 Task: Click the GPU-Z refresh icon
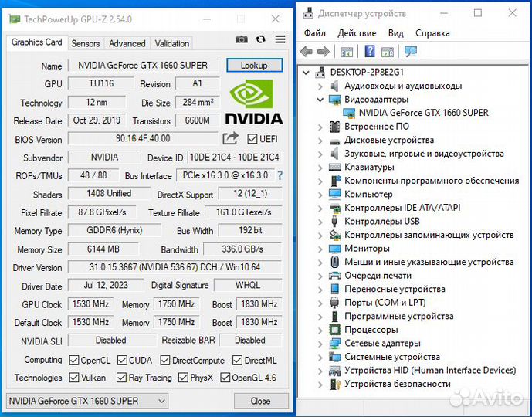(260, 39)
